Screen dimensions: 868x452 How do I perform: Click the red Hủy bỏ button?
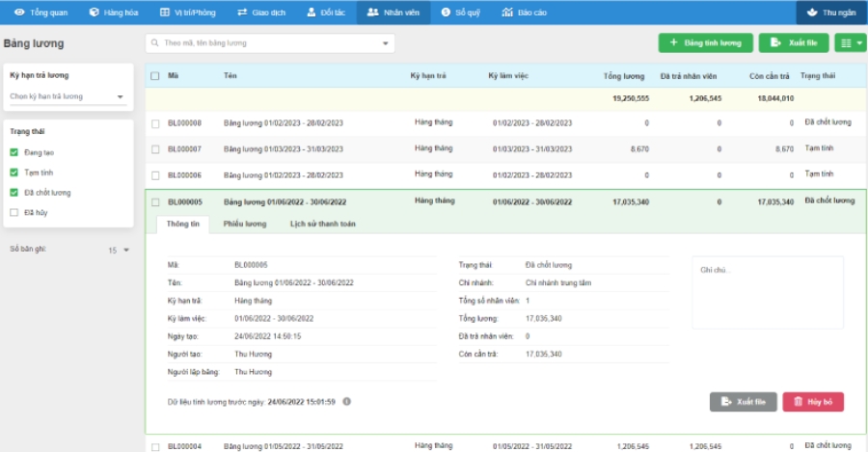813,402
